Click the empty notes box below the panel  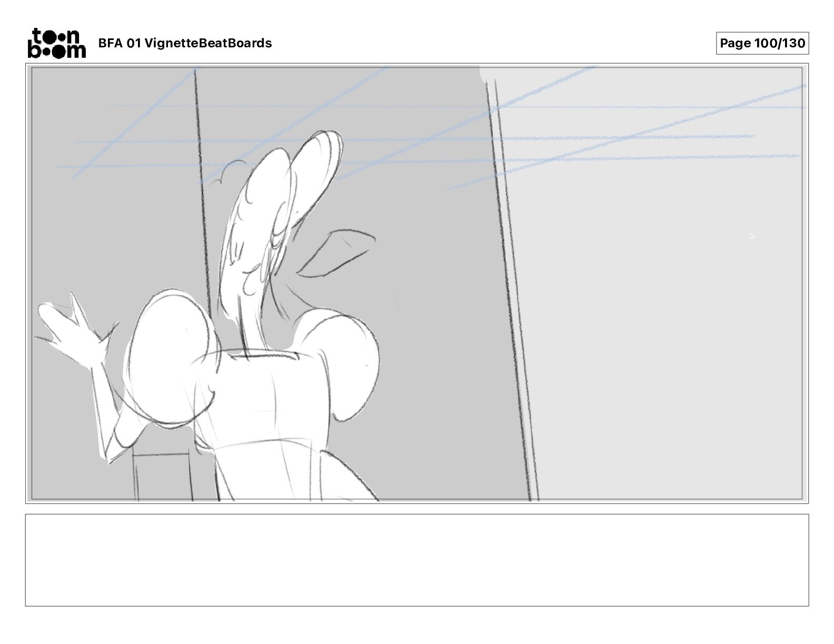point(417,560)
